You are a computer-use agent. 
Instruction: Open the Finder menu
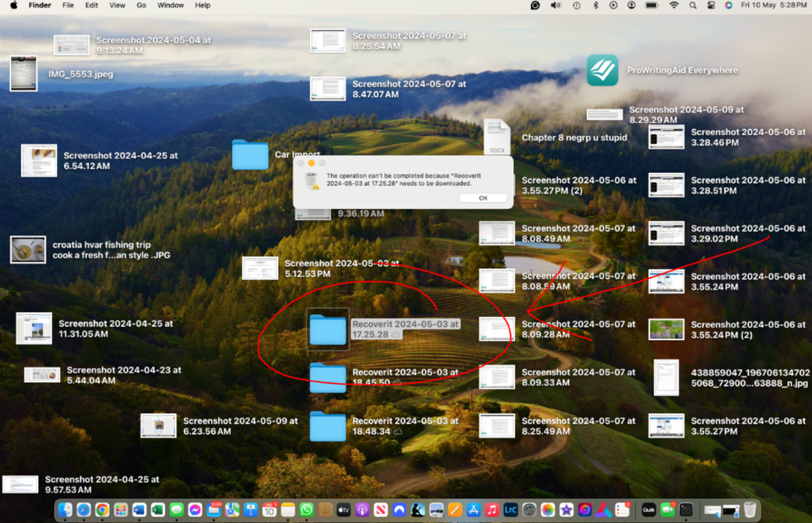coord(40,5)
